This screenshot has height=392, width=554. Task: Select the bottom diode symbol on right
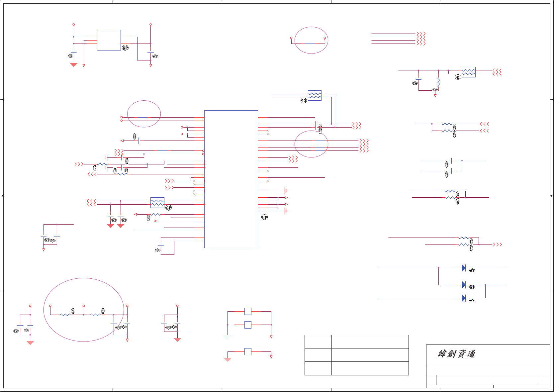[464, 298]
